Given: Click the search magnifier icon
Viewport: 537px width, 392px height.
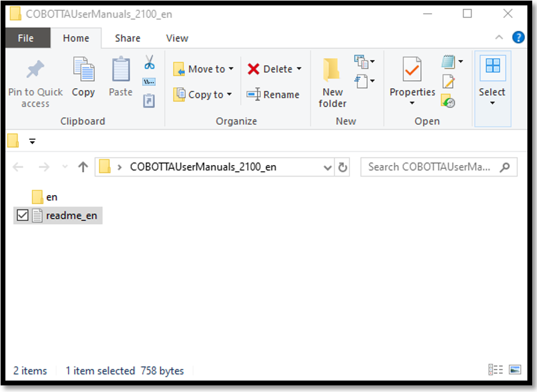Looking at the screenshot, I should 505,167.
